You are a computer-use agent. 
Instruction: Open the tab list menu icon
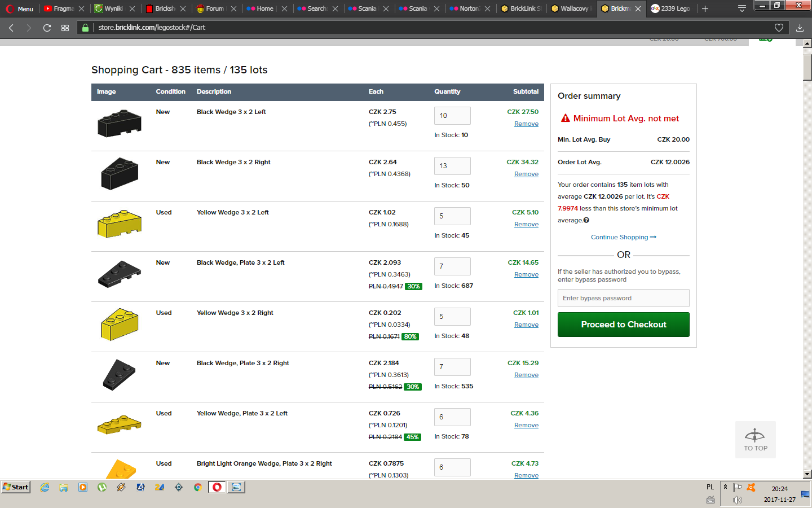coord(742,8)
